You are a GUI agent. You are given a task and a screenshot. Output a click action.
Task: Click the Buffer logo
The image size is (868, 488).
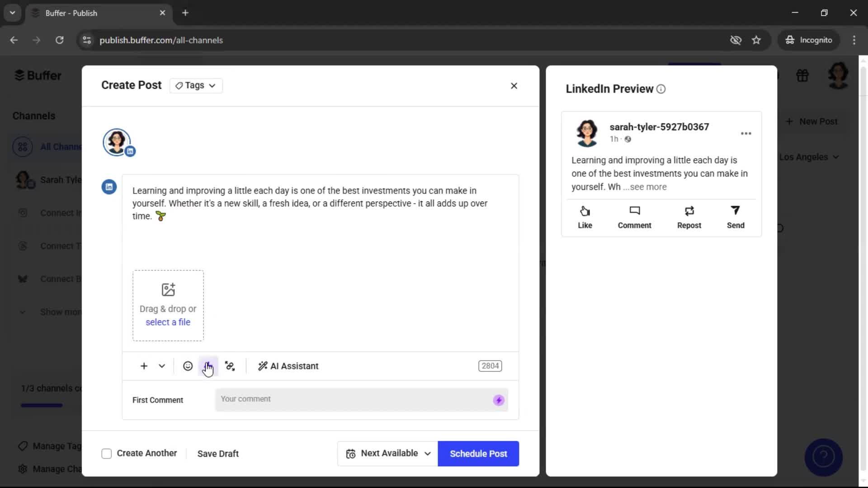coord(38,75)
